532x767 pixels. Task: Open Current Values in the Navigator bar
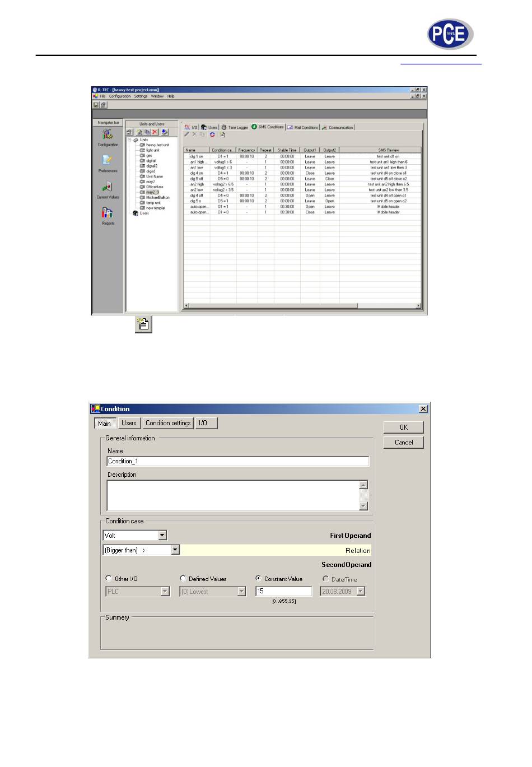click(x=108, y=190)
